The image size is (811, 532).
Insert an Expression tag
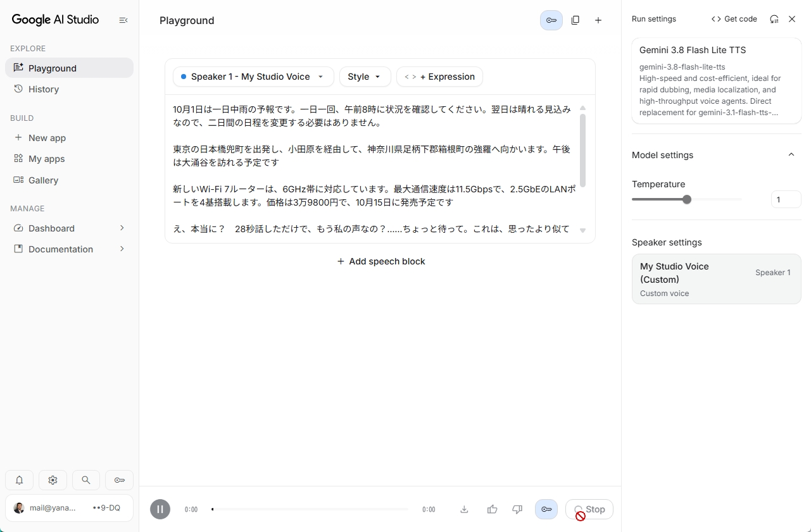click(x=439, y=77)
